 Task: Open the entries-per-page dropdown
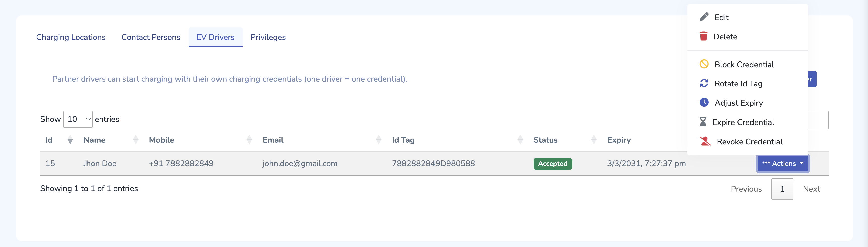pos(78,119)
